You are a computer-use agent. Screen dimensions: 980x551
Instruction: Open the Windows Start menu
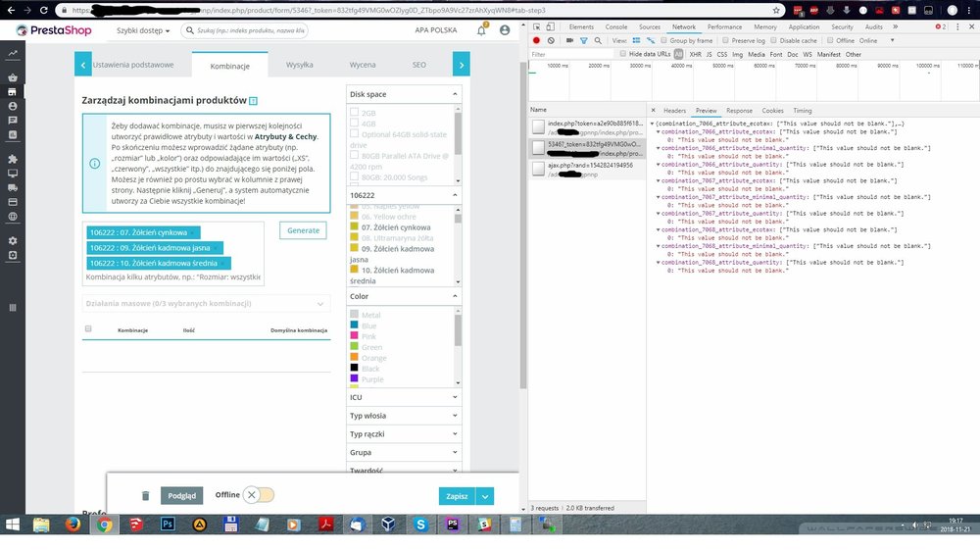[13, 525]
